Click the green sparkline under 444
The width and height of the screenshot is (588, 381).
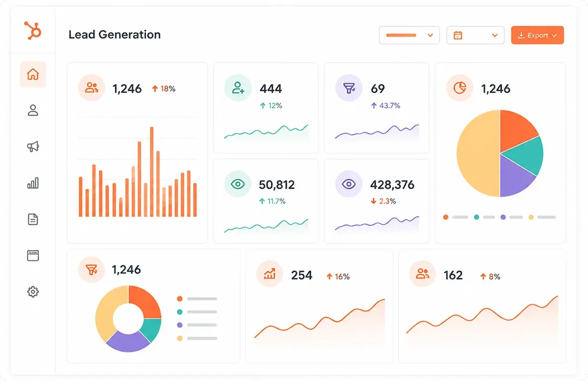click(266, 132)
